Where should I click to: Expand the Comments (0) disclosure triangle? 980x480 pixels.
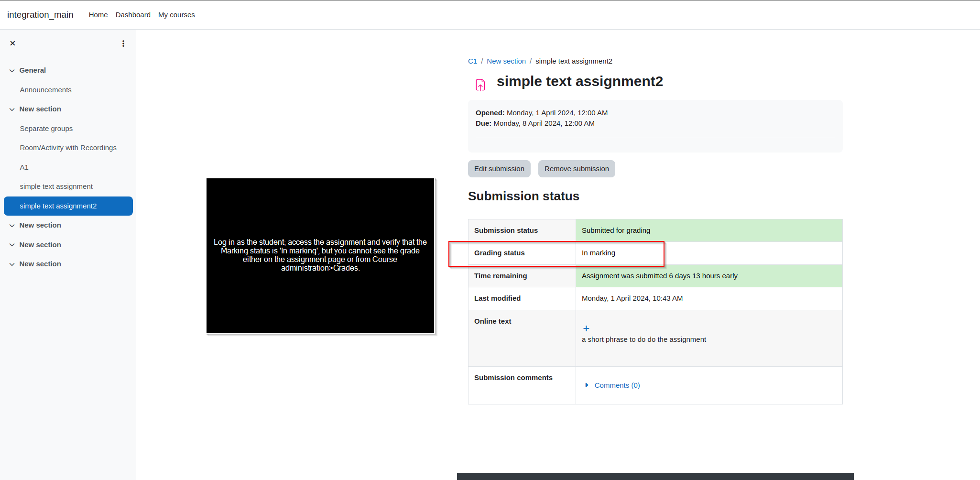point(587,385)
